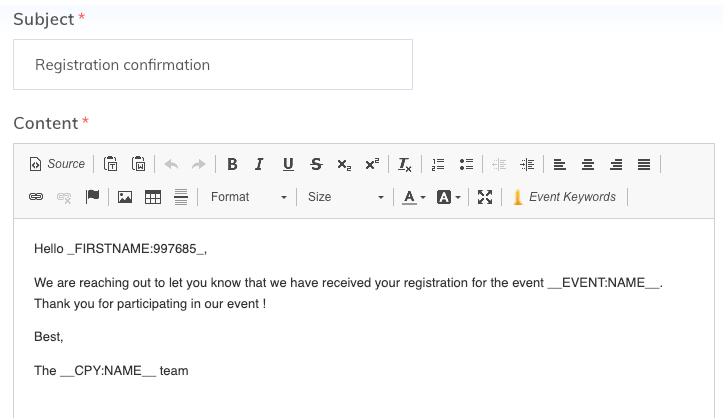Switch to Source view

(57, 164)
